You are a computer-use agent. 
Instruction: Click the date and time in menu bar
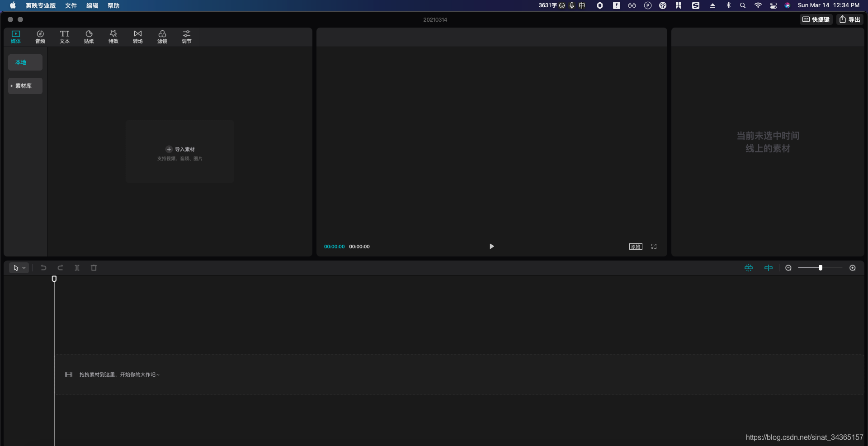(x=829, y=5)
